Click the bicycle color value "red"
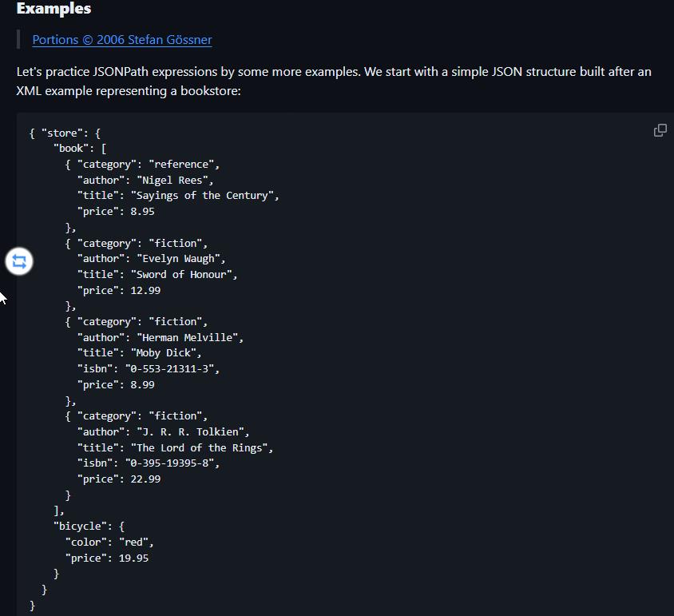 coord(133,542)
